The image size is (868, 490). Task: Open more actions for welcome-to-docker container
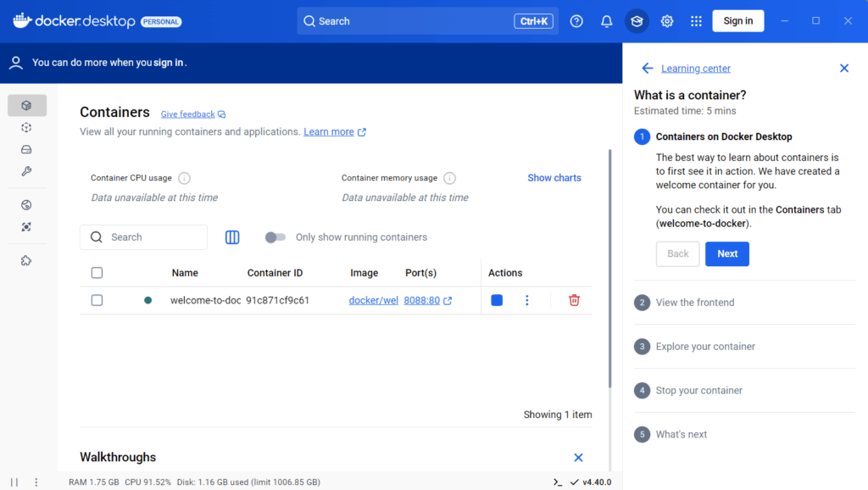(x=527, y=300)
